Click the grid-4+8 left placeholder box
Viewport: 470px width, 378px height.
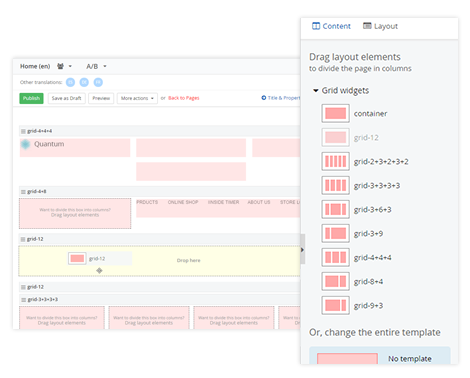75,213
